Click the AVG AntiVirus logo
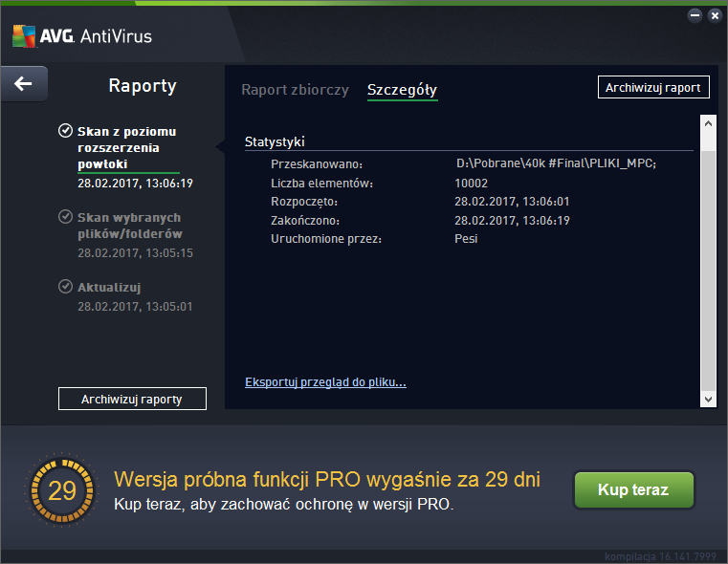 pyautogui.click(x=82, y=36)
